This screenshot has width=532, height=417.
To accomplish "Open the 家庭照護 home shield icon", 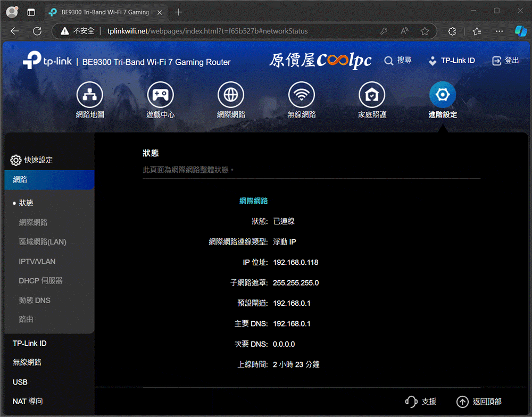I will pos(372,95).
